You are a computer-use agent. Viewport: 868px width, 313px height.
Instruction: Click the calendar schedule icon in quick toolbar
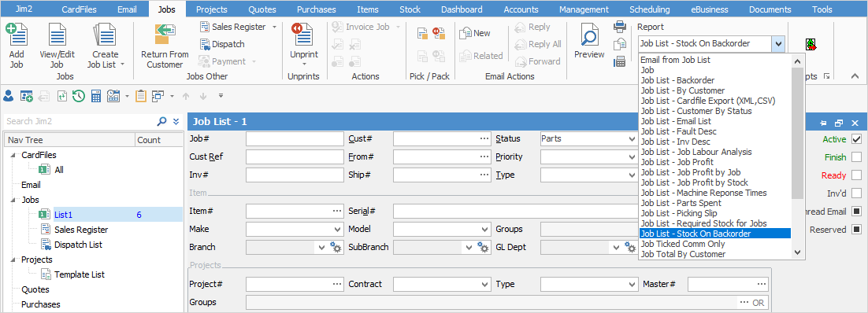pos(113,96)
